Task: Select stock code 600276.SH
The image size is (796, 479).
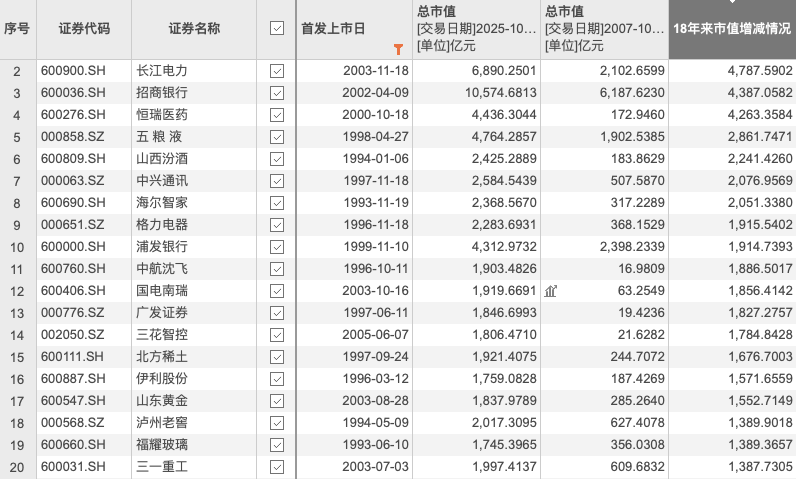Action: 73,115
